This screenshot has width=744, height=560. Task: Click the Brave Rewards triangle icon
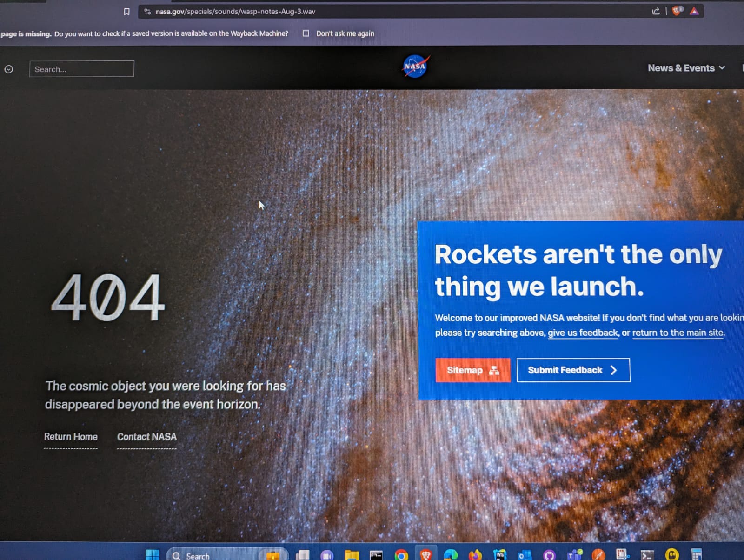694,11
